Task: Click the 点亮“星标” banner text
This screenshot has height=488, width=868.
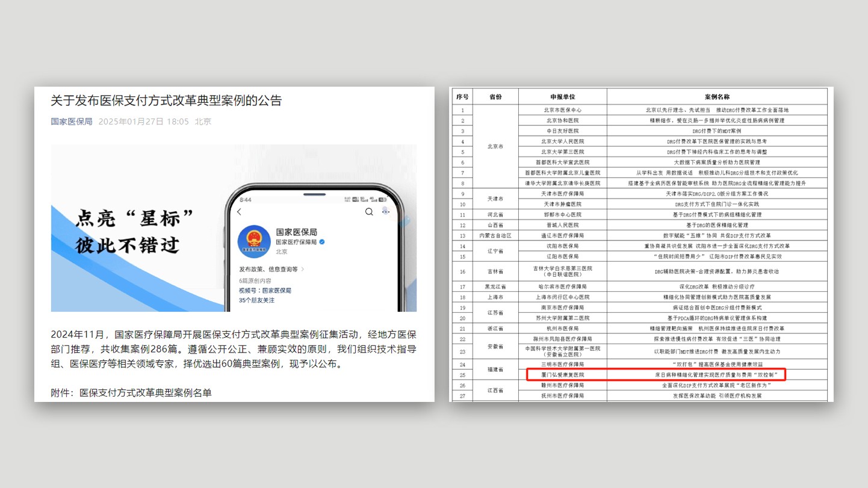Action: [136, 218]
